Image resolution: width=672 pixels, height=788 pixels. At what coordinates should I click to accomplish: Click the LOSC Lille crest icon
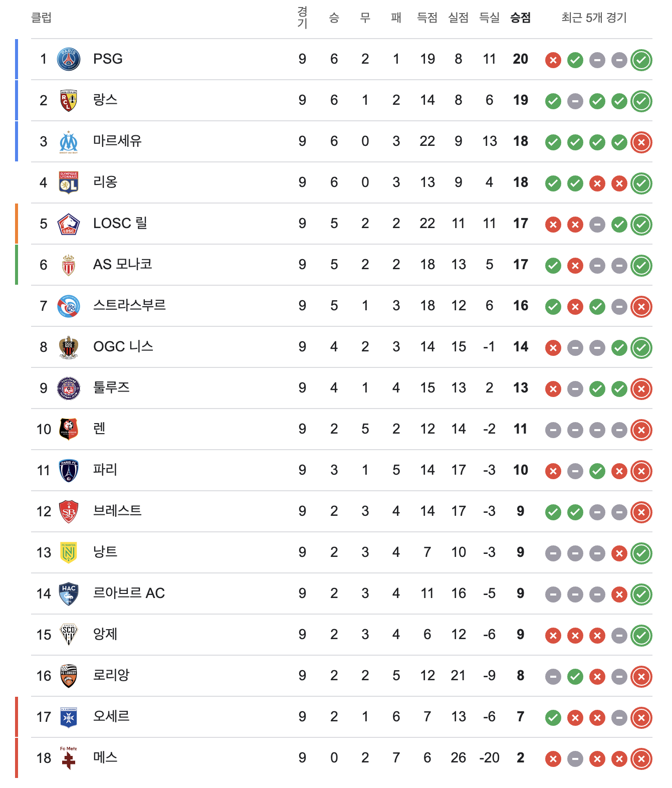[69, 224]
